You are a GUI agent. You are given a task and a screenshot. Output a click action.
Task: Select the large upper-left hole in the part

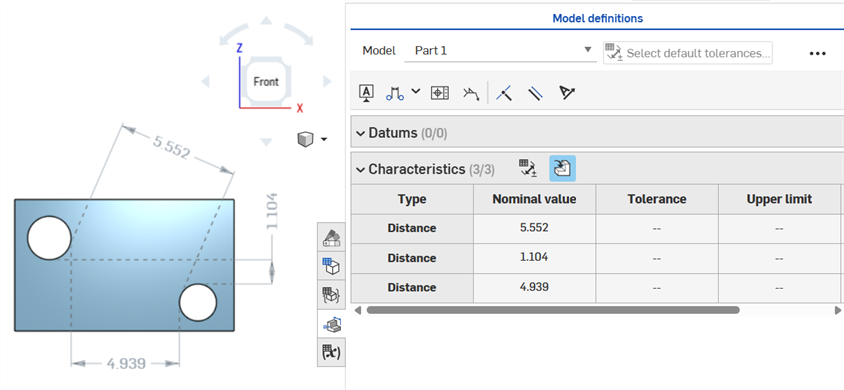pos(49,238)
